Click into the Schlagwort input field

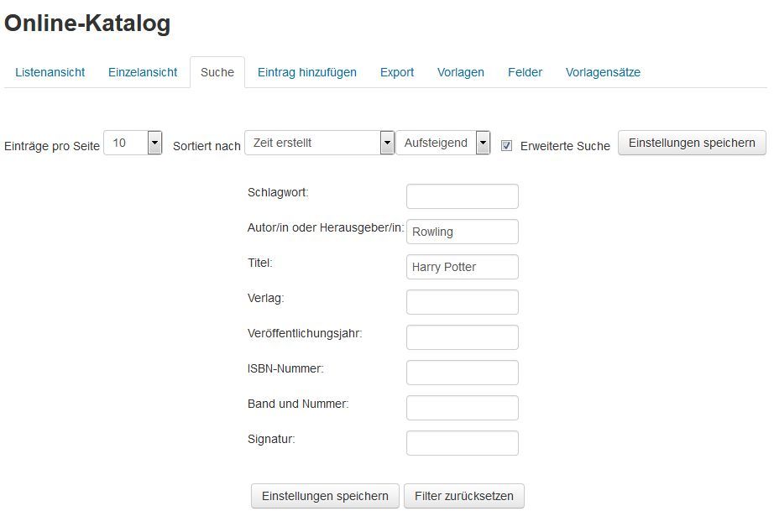463,196
